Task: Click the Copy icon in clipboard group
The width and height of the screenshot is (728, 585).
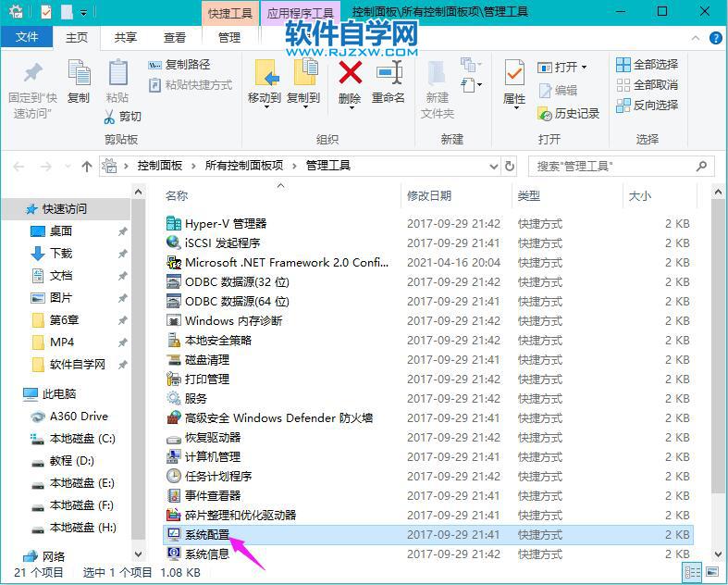Action: click(79, 75)
